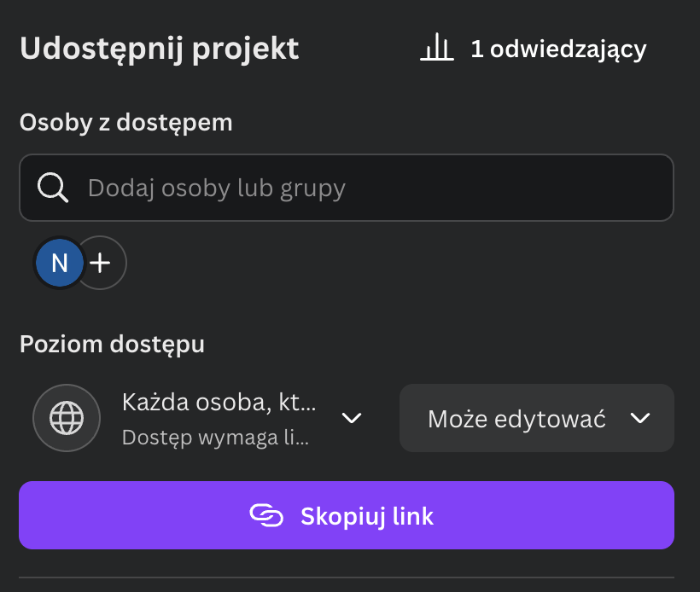Click the chevron arrow inside "Może edytować"
700x592 pixels.
click(x=639, y=418)
